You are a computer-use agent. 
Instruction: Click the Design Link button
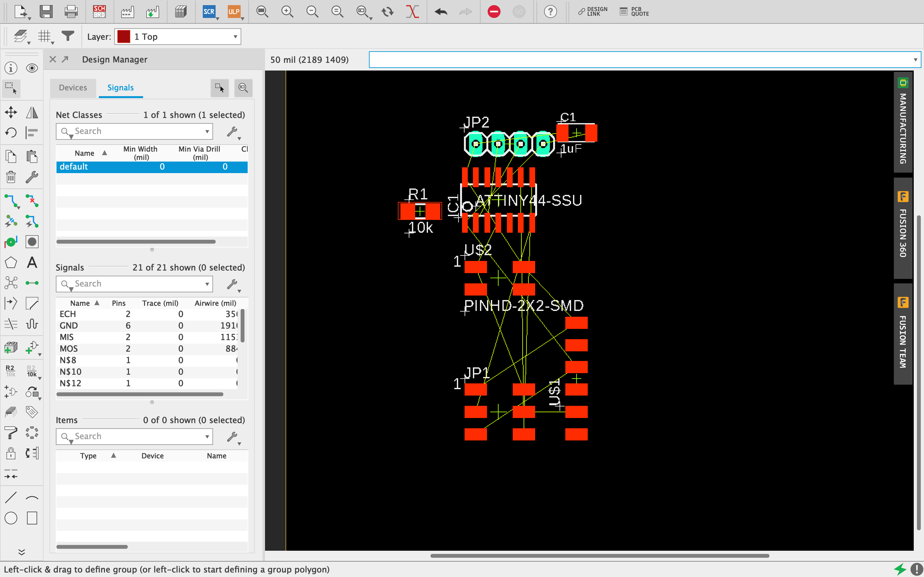(x=593, y=12)
